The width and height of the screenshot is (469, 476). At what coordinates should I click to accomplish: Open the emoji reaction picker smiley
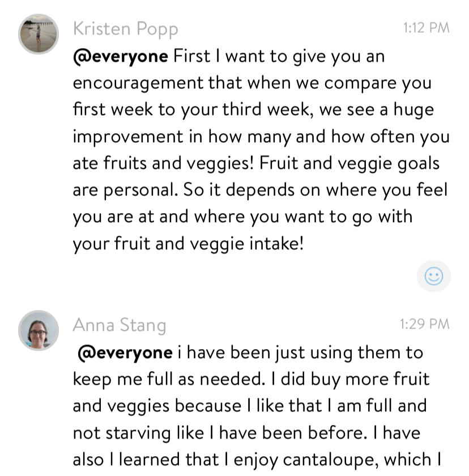coord(434,277)
